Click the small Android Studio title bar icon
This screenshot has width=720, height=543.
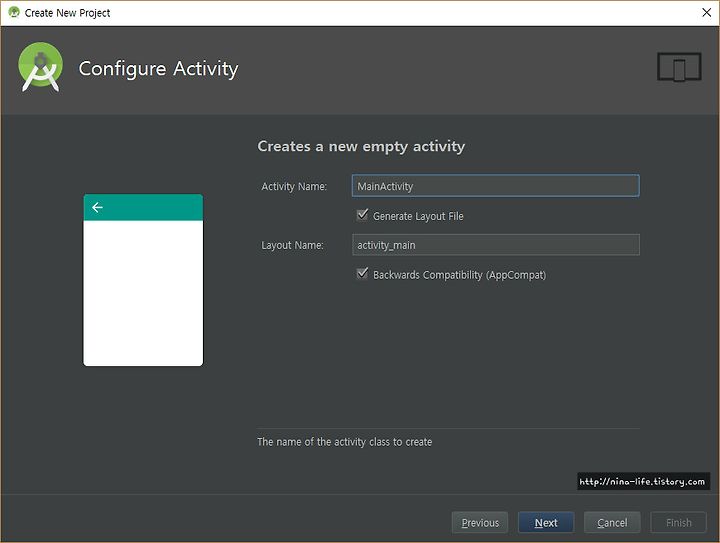[x=14, y=12]
